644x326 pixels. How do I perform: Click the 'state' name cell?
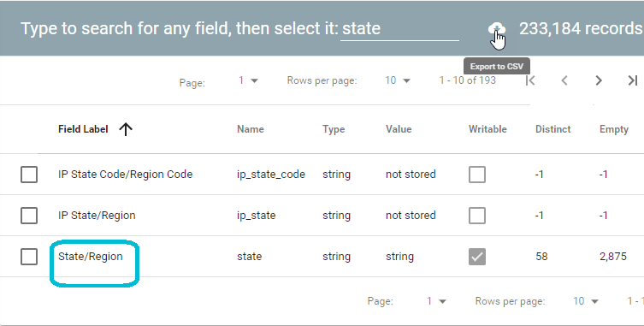(249, 257)
